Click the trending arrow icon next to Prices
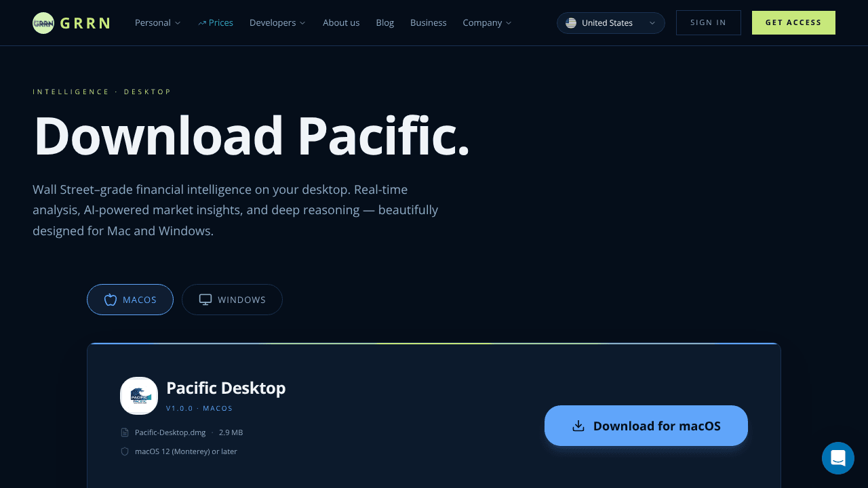 [x=202, y=23]
